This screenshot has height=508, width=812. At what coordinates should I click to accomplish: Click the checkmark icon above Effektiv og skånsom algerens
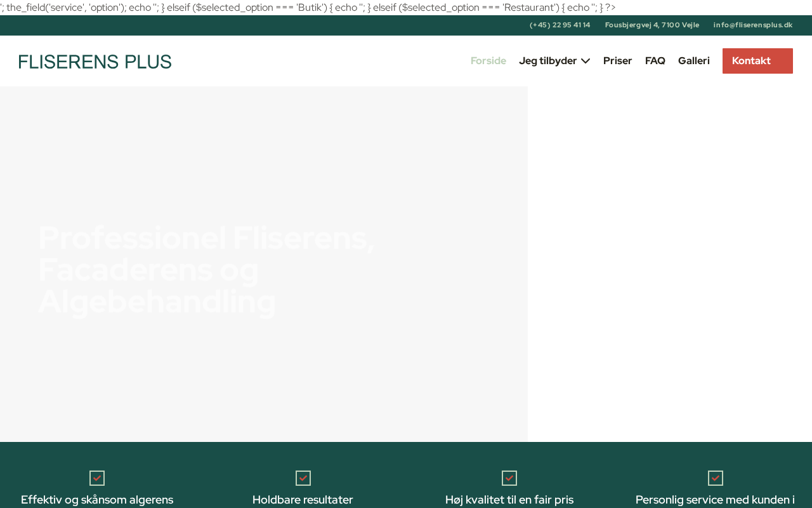97,478
